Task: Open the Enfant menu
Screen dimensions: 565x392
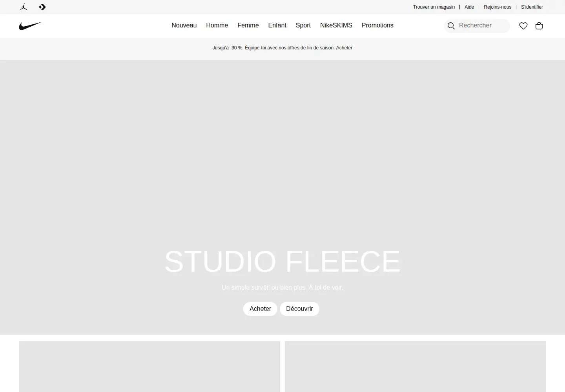Action: [x=277, y=25]
